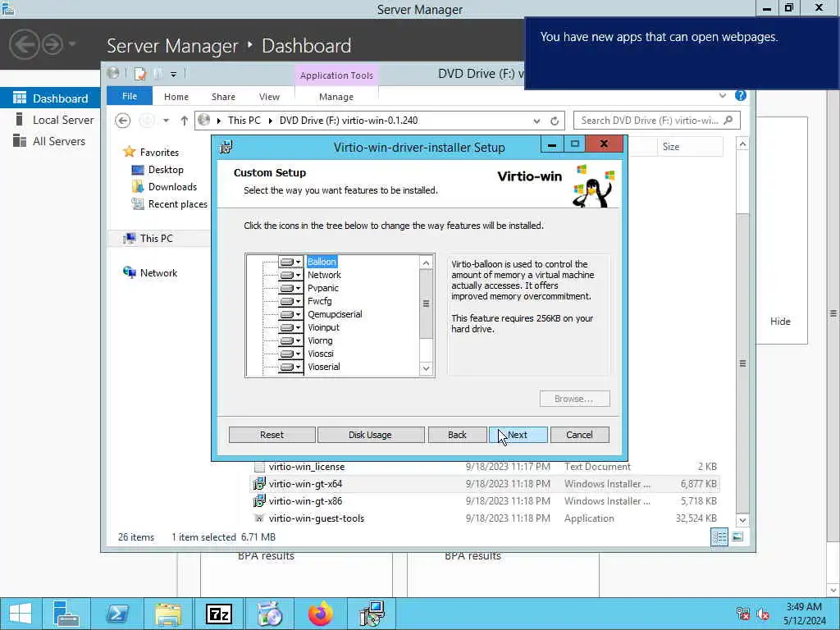Click the feature tree scrollbar thumb

pos(426,304)
